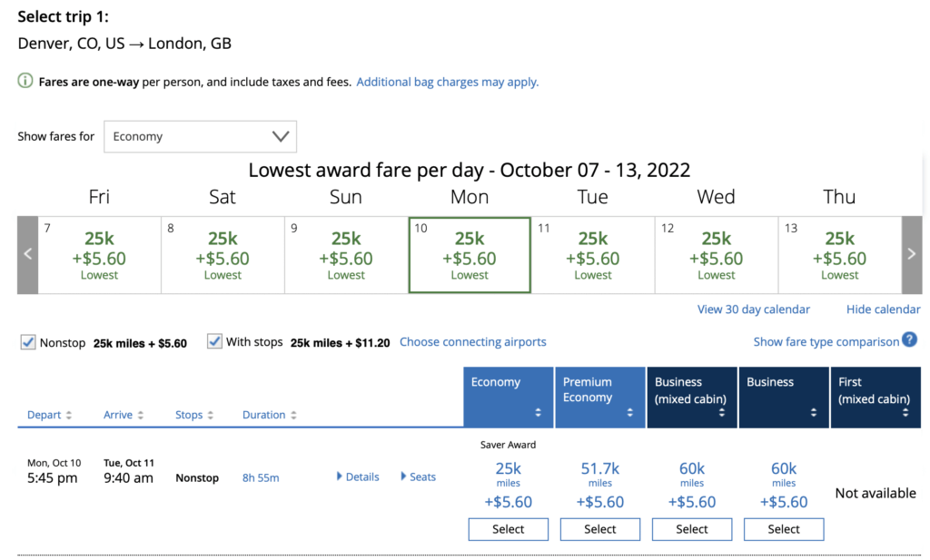
Task: Open the Show fares for dropdown
Action: click(200, 137)
